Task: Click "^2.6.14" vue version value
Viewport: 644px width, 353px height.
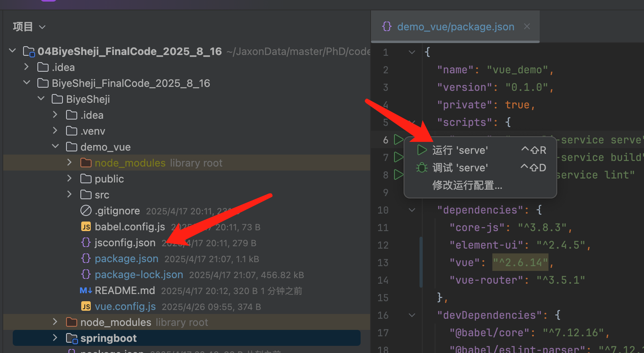Action: (x=521, y=263)
